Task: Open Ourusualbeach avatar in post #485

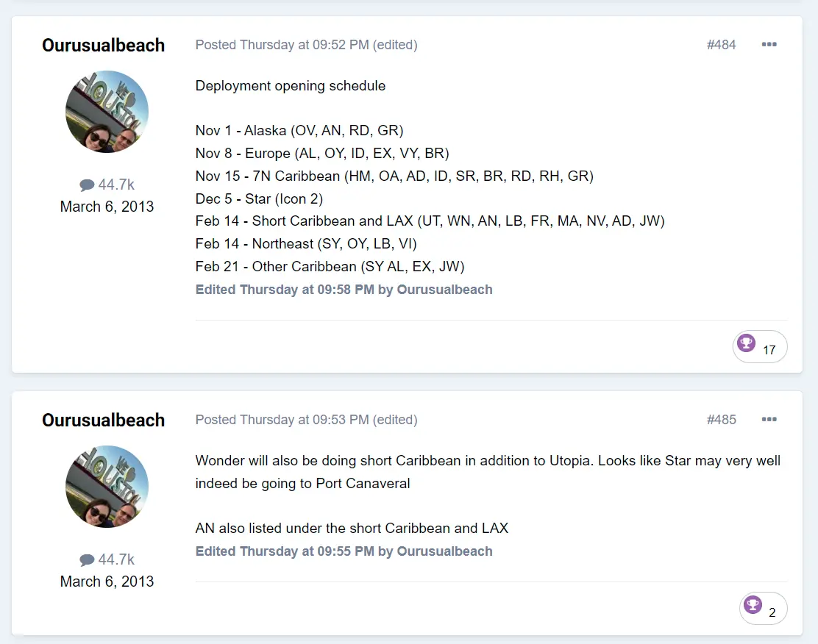Action: point(107,487)
